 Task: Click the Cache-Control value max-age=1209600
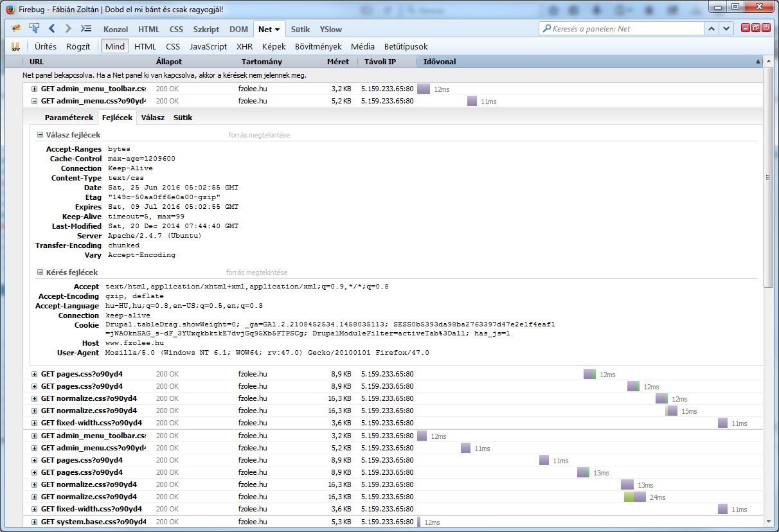click(141, 159)
